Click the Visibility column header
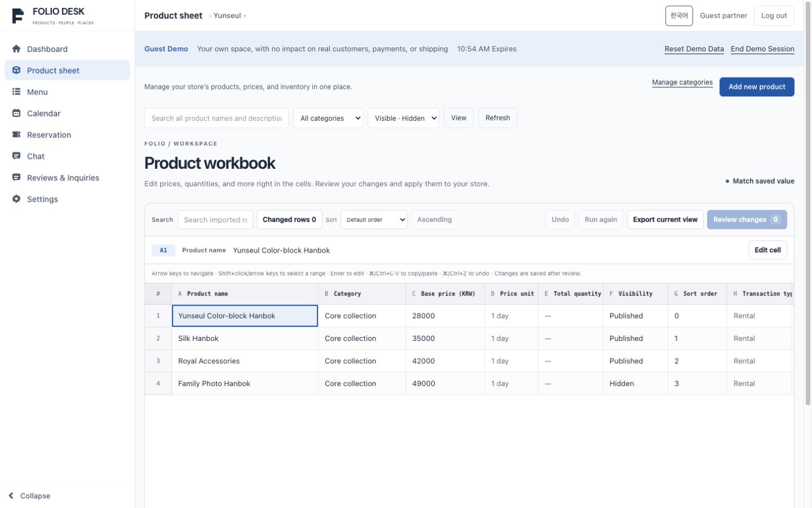 (x=635, y=294)
